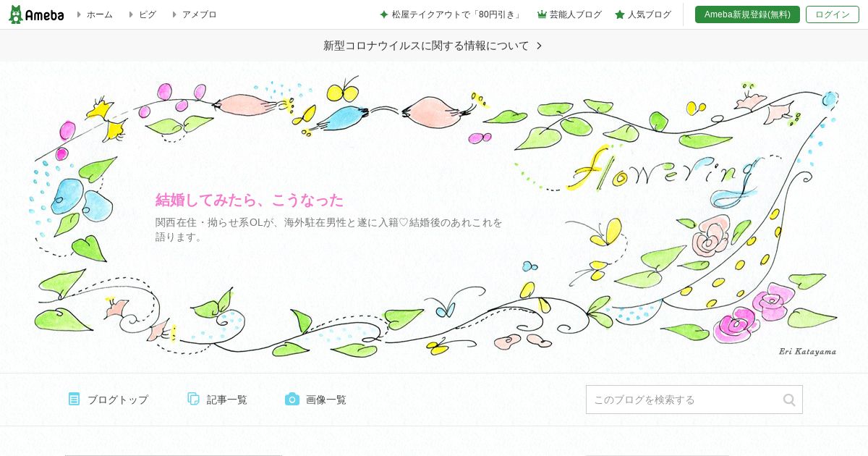The image size is (868, 456).
Task: Click the flowering header banner illustration
Action: click(x=434, y=217)
